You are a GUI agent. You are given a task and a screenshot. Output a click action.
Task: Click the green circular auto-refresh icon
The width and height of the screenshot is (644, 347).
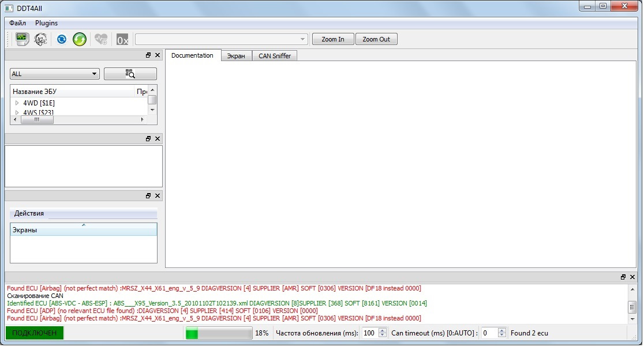80,39
